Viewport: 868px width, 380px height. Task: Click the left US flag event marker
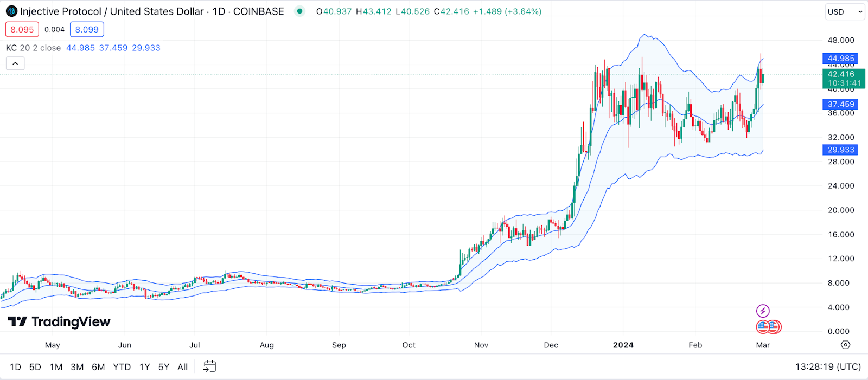(763, 327)
